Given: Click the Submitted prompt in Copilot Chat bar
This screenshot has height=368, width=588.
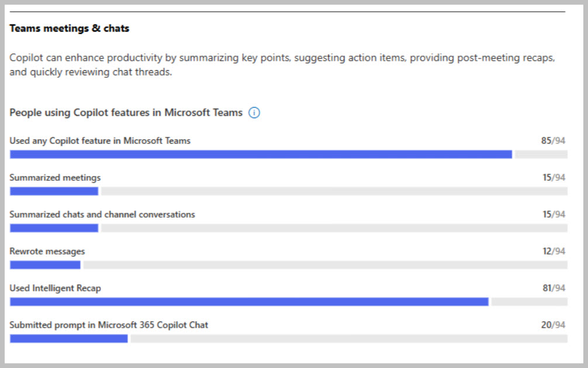Looking at the screenshot, I should pos(288,339).
